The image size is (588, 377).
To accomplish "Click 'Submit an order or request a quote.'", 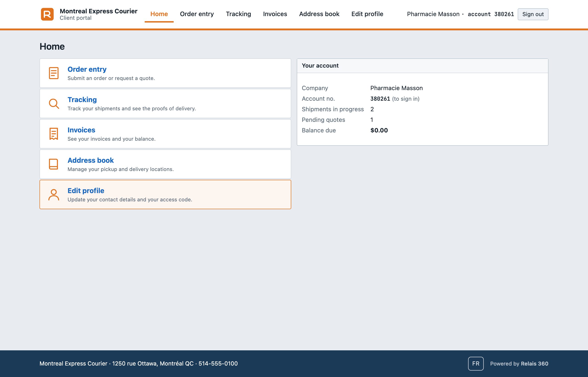I will point(111,78).
